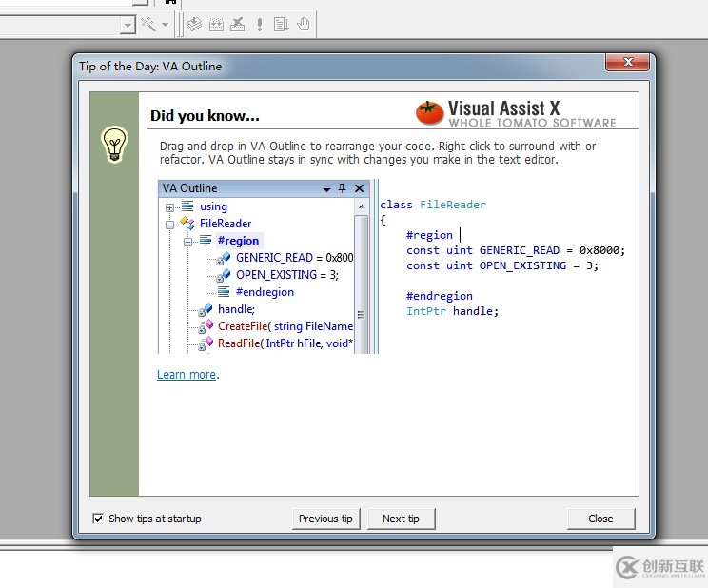This screenshot has height=588, width=708.
Task: Click the '#region' code line in editor
Action: [429, 235]
